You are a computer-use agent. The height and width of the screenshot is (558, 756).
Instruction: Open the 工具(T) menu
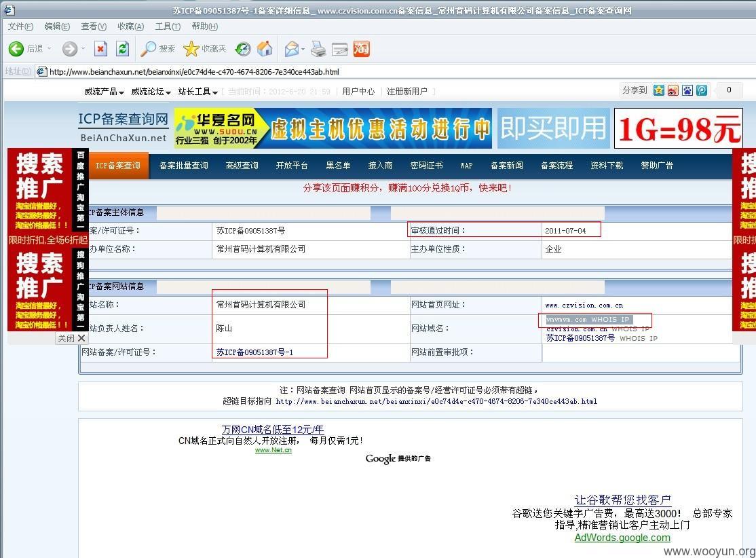[x=168, y=26]
